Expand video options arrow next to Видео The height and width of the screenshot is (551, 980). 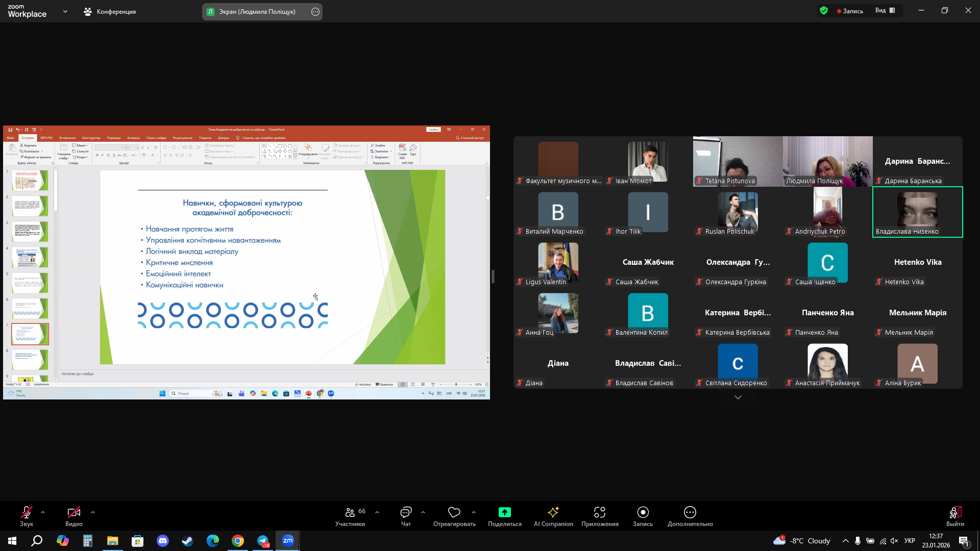93,512
